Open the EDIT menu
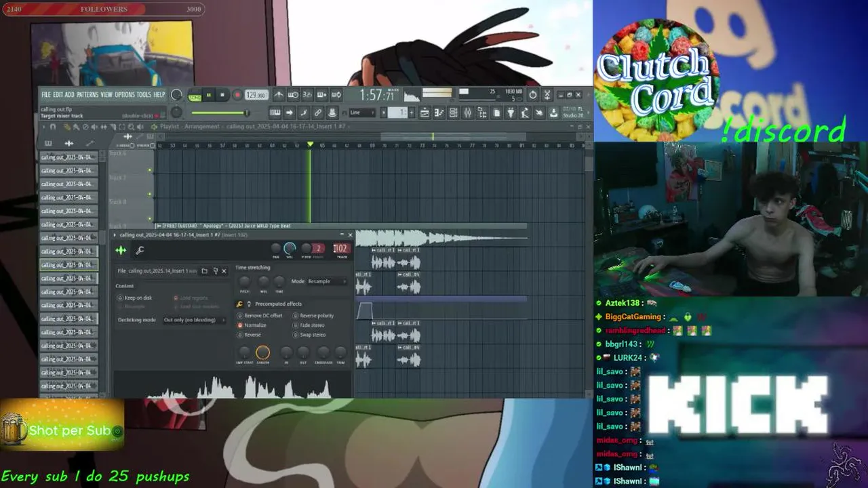Image resolution: width=868 pixels, height=488 pixels. (x=58, y=95)
